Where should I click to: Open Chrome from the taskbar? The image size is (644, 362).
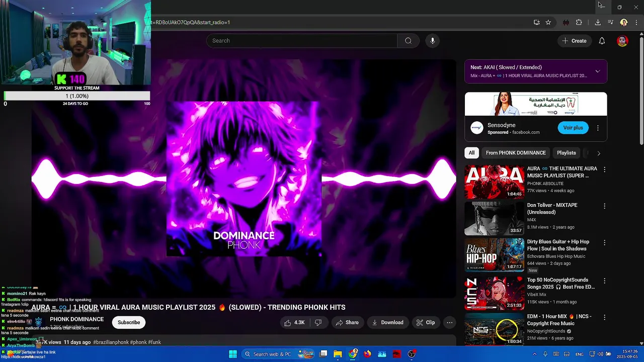(x=353, y=354)
